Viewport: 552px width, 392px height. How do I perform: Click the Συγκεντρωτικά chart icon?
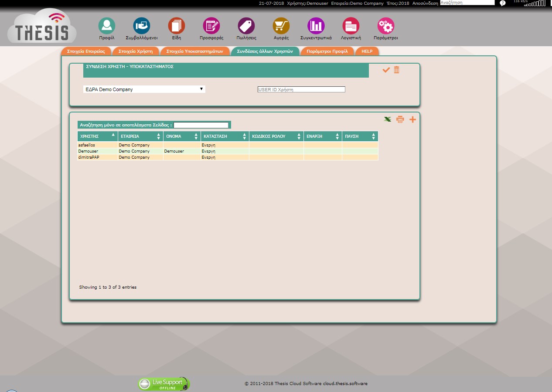click(x=316, y=26)
